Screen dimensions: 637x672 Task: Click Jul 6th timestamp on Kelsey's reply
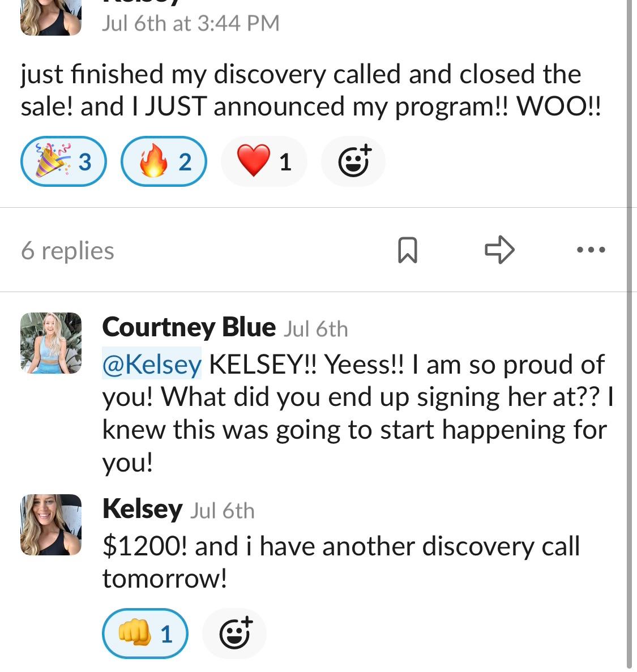coord(222,511)
